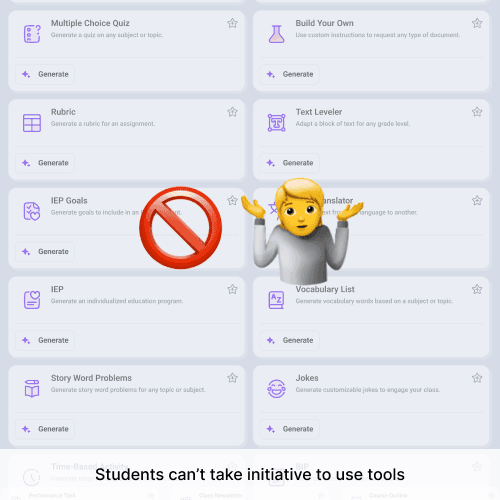The height and width of the screenshot is (500, 500).
Task: Click Generate under IEP Goals
Action: 45,252
